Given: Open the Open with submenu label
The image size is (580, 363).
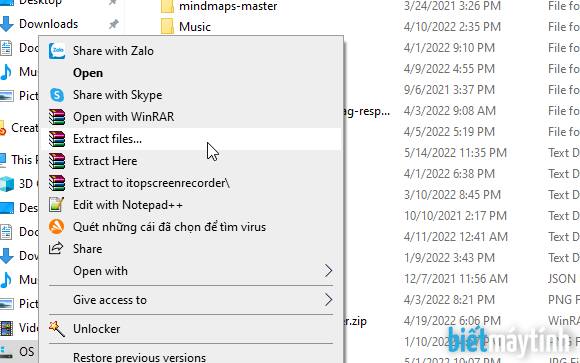Looking at the screenshot, I should pos(101,271).
